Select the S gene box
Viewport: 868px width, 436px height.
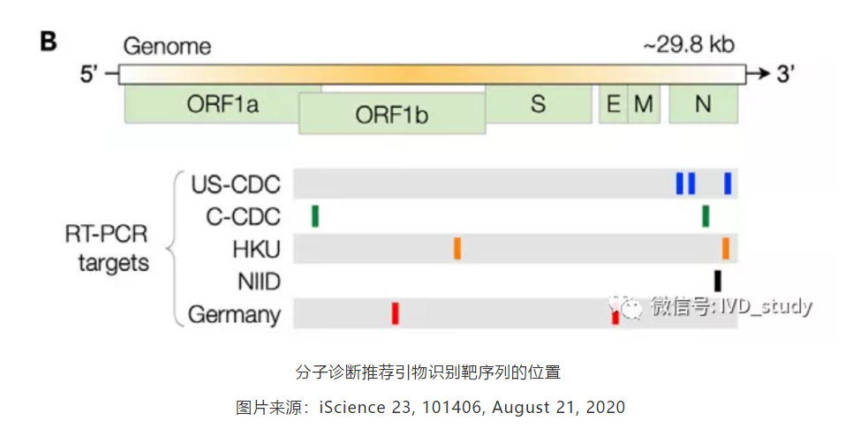tap(538, 103)
